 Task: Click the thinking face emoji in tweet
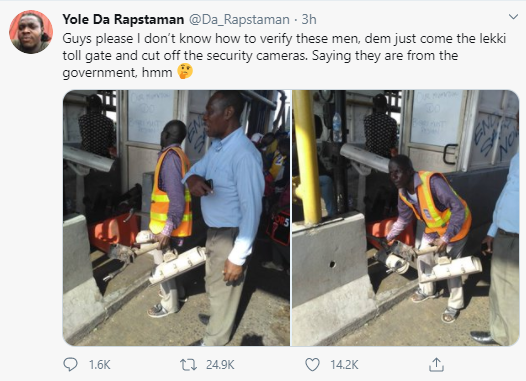coord(185,71)
